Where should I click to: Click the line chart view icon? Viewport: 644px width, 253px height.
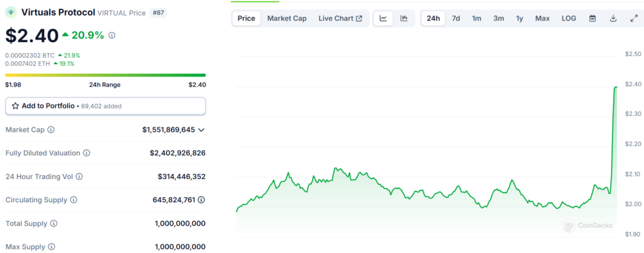[383, 18]
